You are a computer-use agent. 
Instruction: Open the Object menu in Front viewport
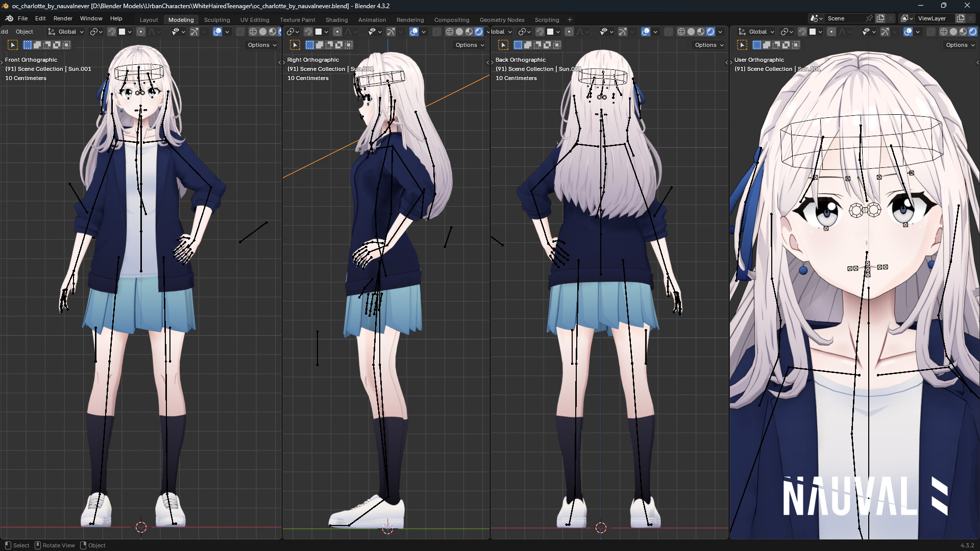pos(24,32)
